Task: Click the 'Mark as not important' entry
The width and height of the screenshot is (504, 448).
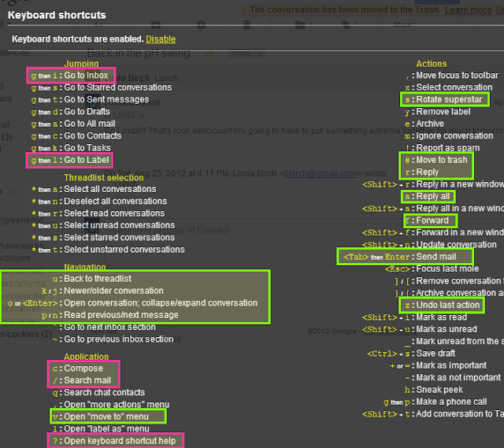Action: [453, 378]
